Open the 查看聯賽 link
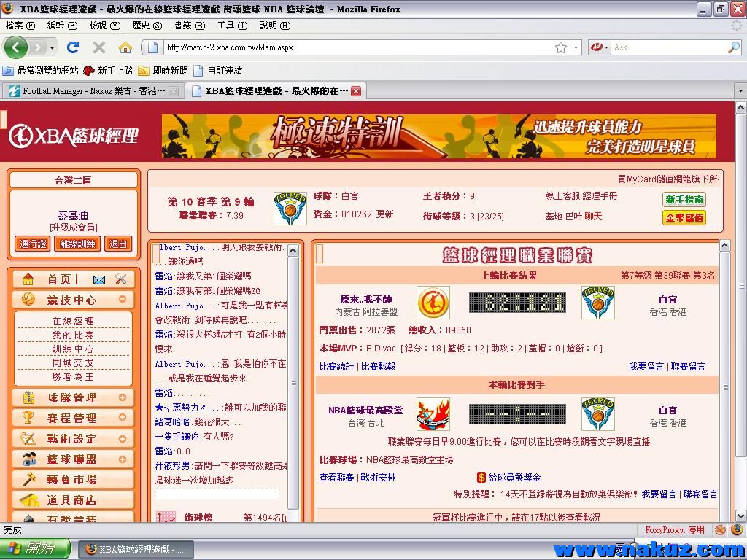 click(336, 477)
